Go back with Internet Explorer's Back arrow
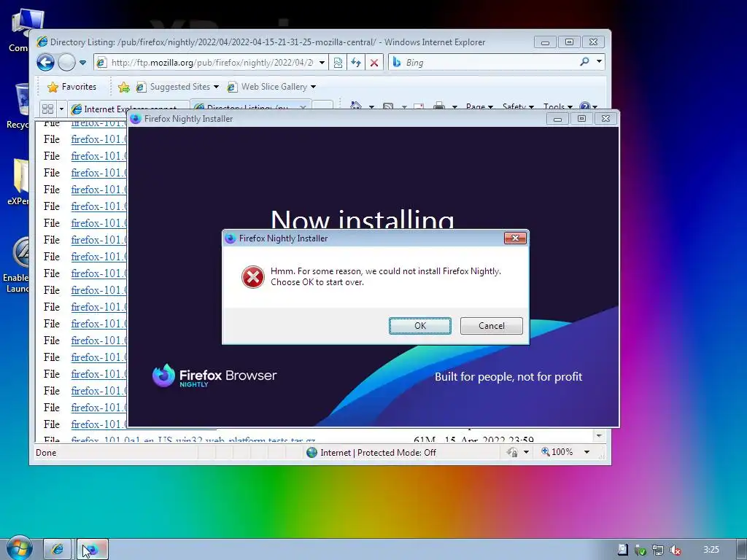Viewport: 747px width, 560px height. [x=46, y=63]
